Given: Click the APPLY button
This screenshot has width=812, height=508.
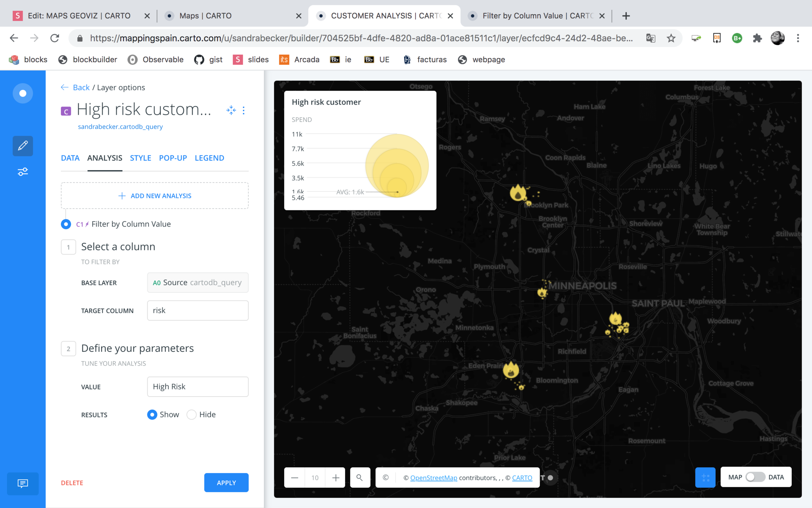Looking at the screenshot, I should point(226,483).
